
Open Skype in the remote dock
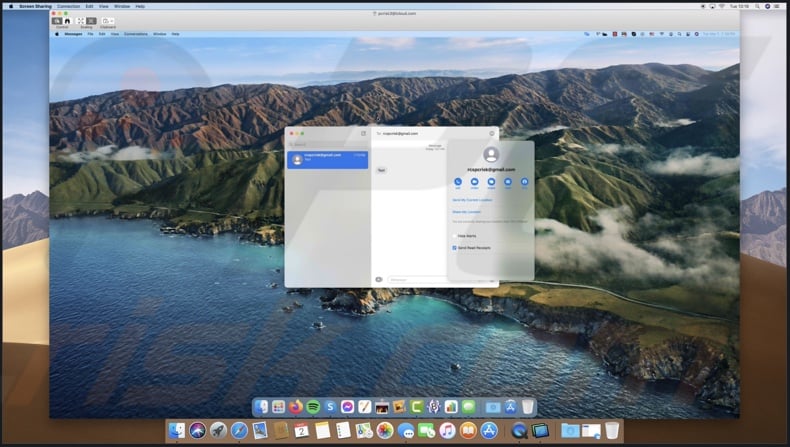point(330,406)
